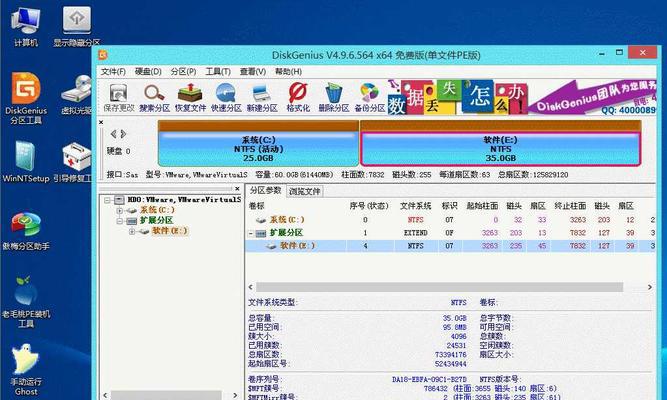Click the 数据丢失怎么办 advertisement banner

tap(457, 97)
